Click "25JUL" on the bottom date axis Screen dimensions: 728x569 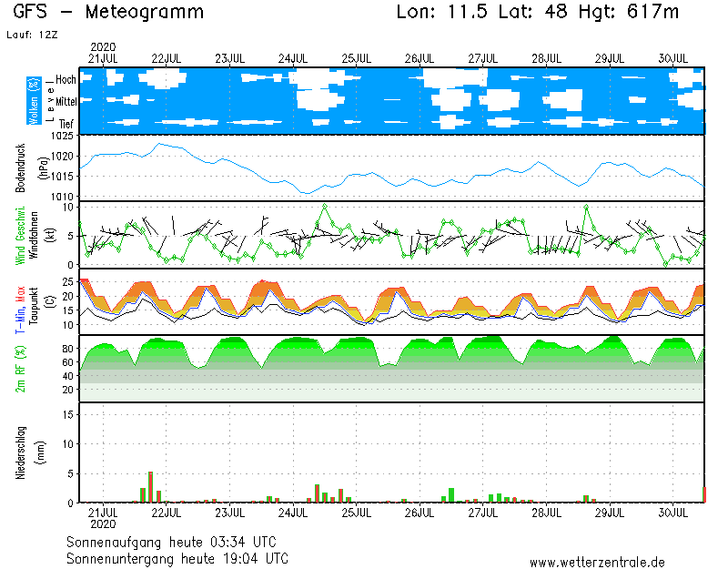click(357, 513)
